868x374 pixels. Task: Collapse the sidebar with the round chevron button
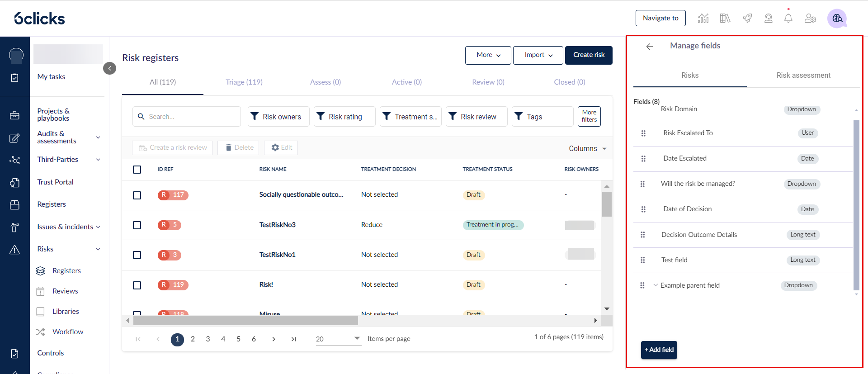point(109,68)
